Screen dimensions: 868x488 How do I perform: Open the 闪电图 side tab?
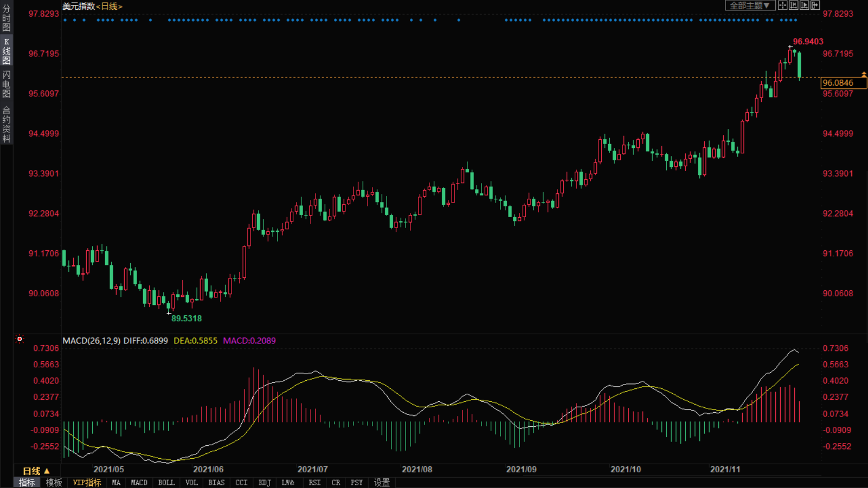click(x=7, y=84)
